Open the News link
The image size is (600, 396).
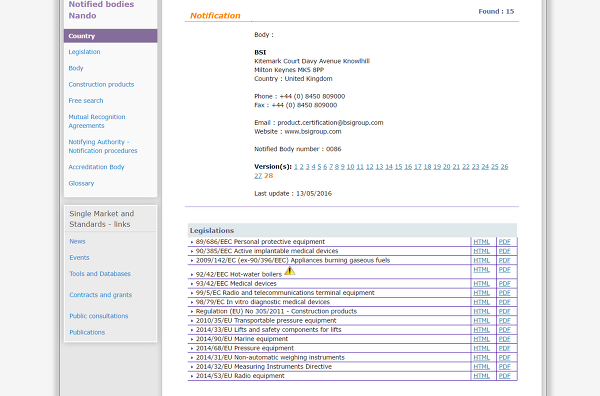(x=77, y=241)
